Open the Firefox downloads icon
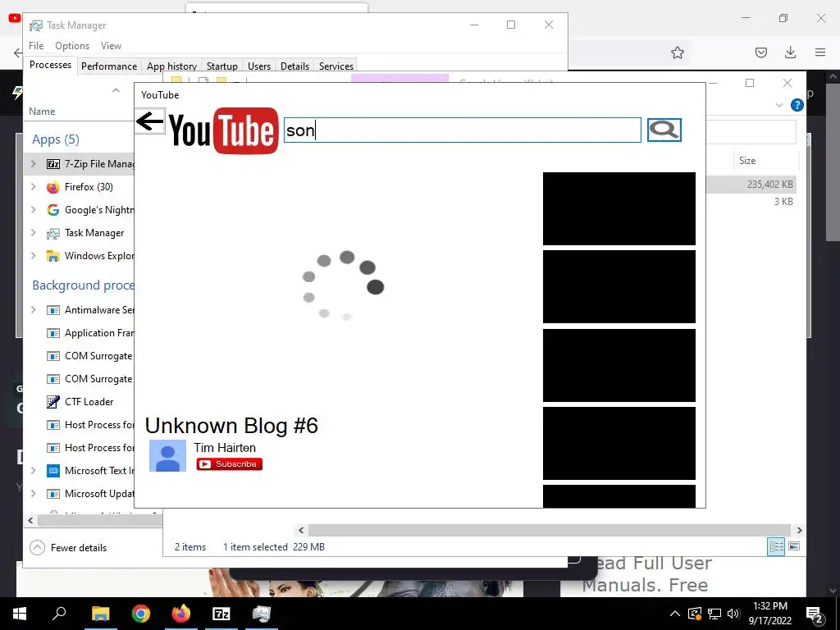Screen dimensions: 840x630 pos(790,52)
